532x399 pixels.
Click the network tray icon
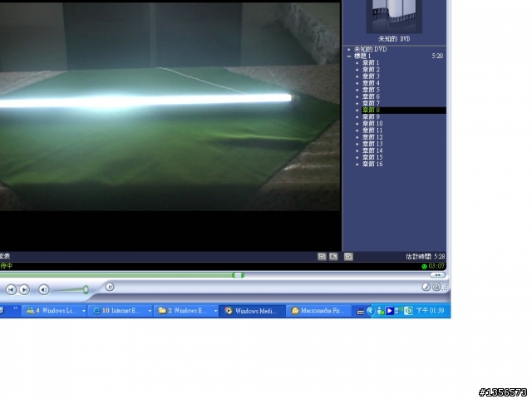(398, 310)
